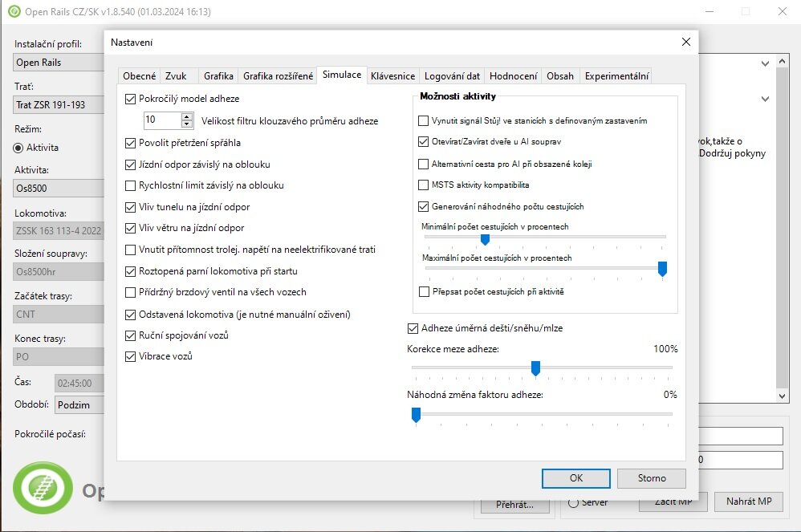Open the Experimentální tab
Image resolution: width=801 pixels, height=532 pixels.
tap(616, 76)
